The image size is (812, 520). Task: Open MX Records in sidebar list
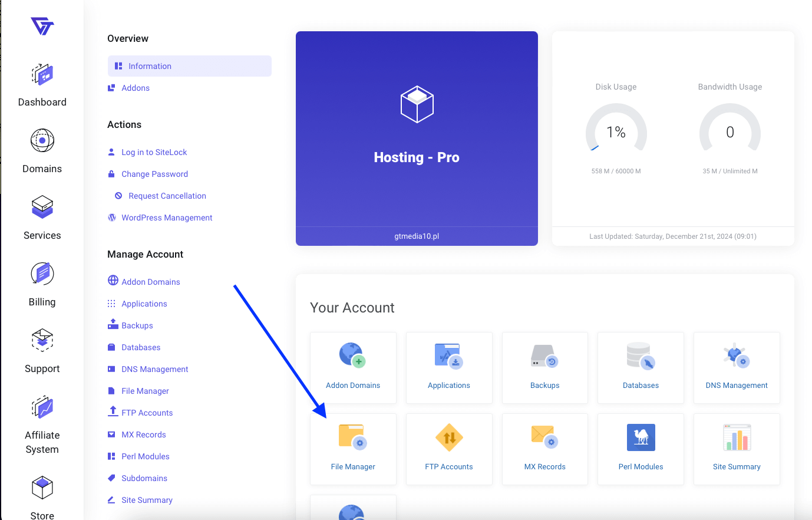pos(144,435)
